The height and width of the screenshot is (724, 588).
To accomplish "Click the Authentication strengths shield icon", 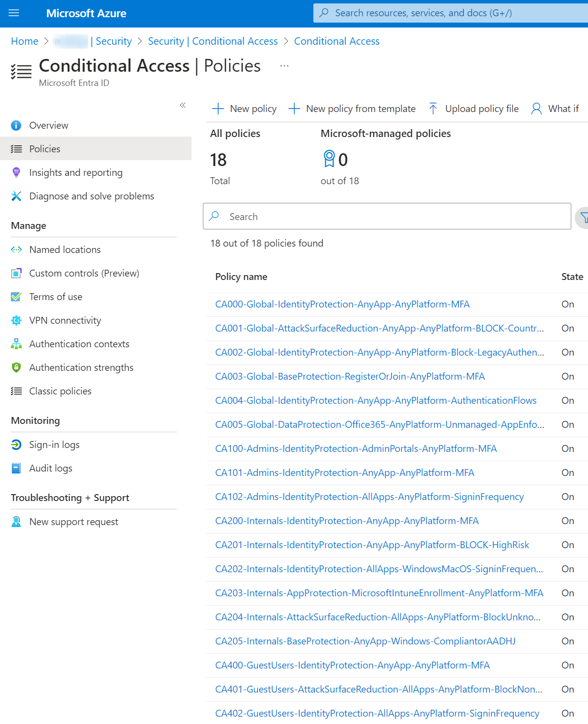I will (16, 367).
